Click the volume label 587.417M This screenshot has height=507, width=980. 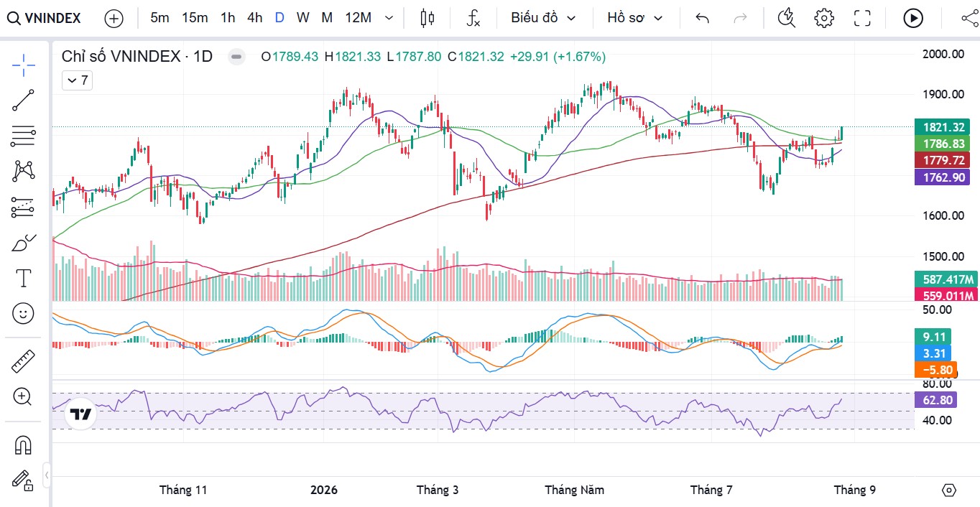pos(946,279)
